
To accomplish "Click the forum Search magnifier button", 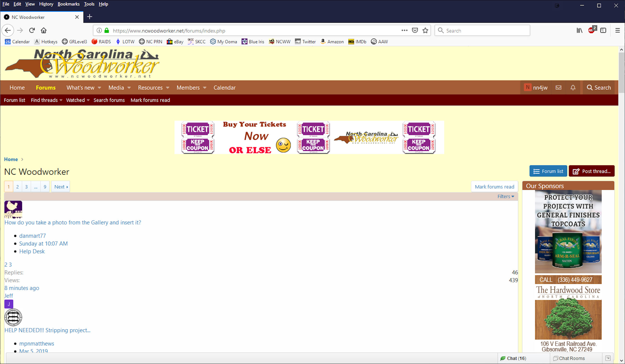I will coord(598,87).
